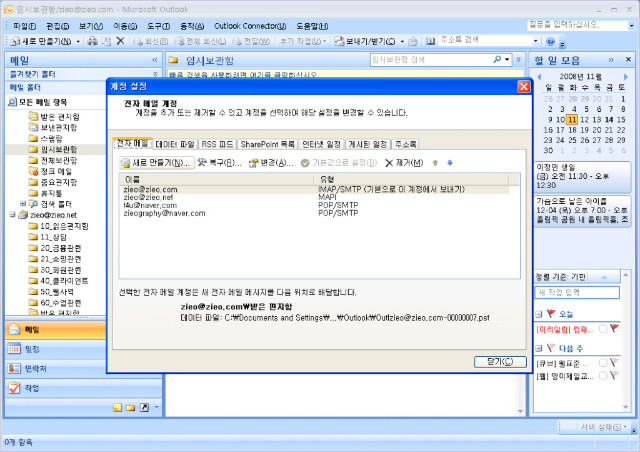Click the 임시보관함 검색 search box

click(431, 60)
